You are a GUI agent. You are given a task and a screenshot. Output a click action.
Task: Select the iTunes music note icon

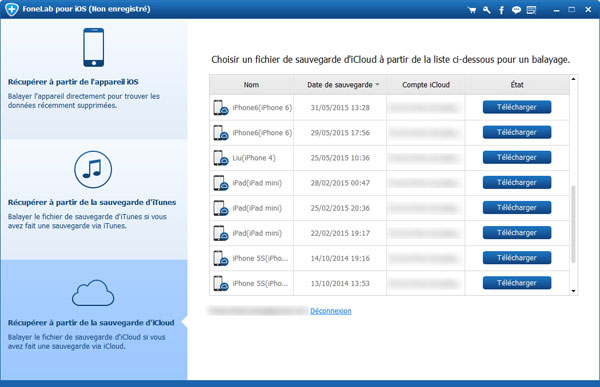pos(93,169)
